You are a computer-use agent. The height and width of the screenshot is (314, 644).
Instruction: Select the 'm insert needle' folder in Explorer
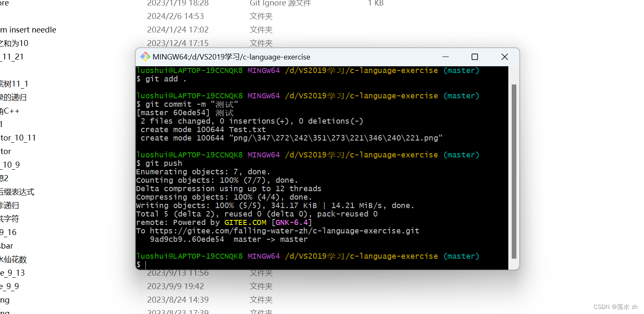28,30
